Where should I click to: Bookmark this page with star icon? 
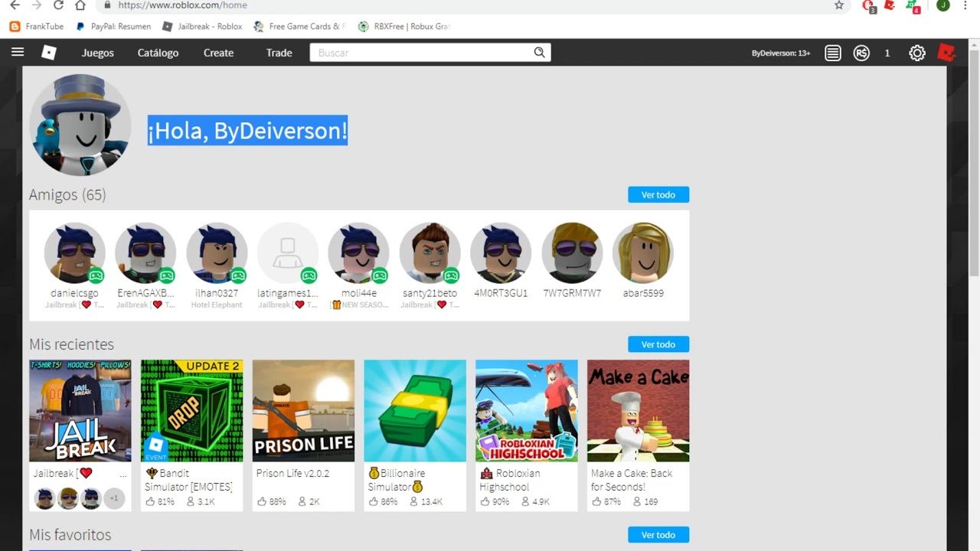(839, 5)
